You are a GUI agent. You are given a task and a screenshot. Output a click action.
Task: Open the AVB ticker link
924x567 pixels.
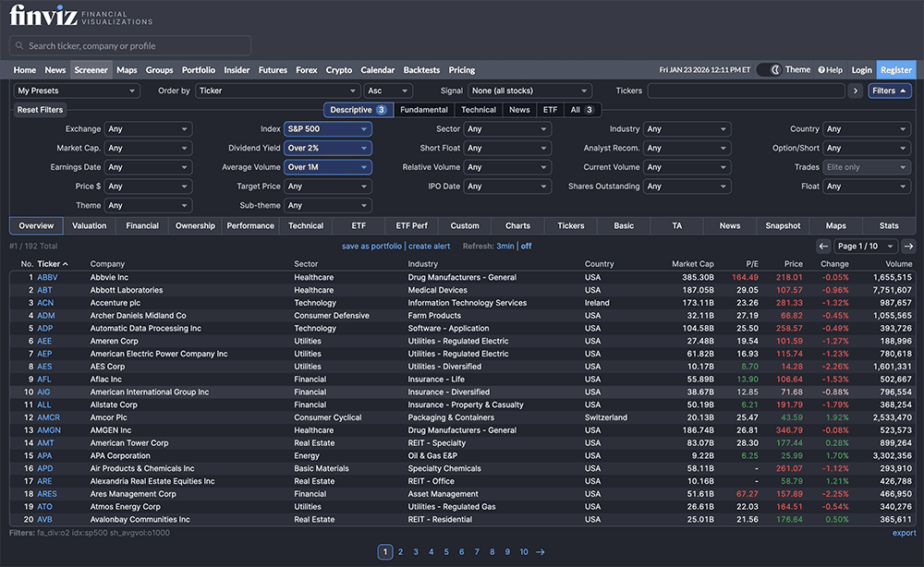tap(44, 519)
